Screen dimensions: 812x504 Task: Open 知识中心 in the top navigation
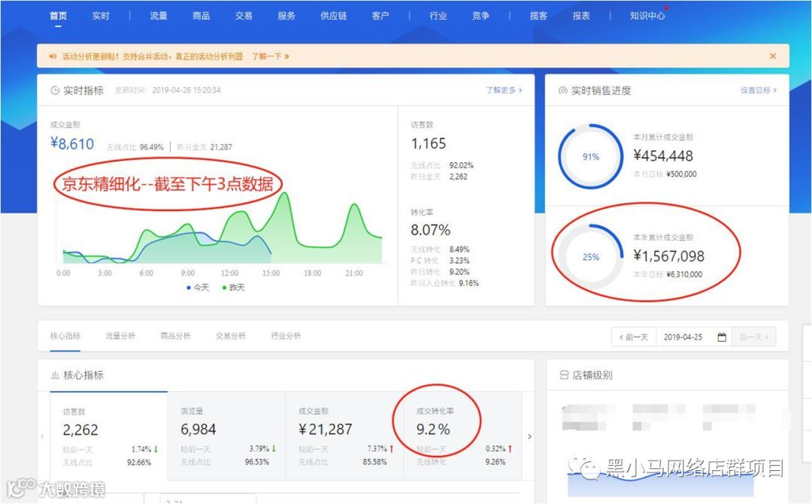point(647,16)
